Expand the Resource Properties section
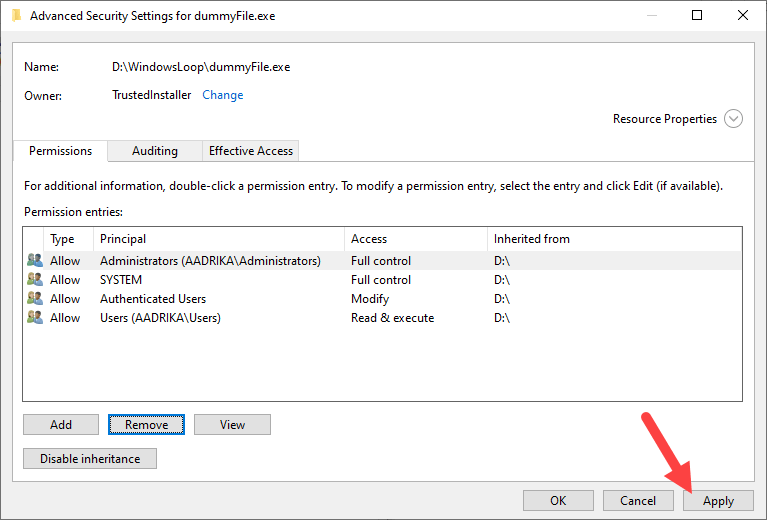The image size is (767, 520). [x=733, y=119]
